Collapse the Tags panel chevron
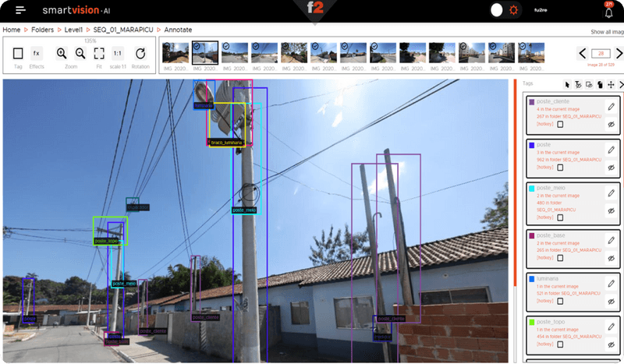The width and height of the screenshot is (624, 364). pos(621,84)
